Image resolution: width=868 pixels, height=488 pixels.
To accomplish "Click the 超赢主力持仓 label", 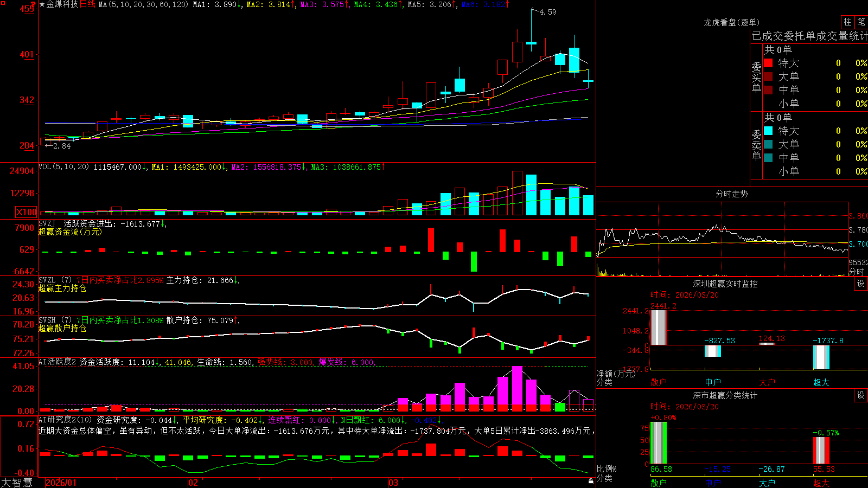I will click(62, 288).
